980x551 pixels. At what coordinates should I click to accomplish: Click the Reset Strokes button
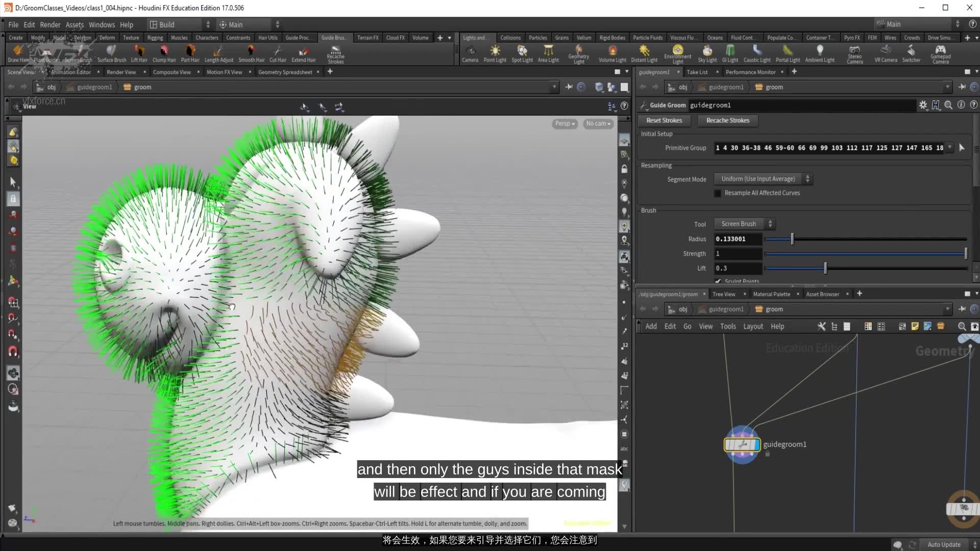(664, 120)
